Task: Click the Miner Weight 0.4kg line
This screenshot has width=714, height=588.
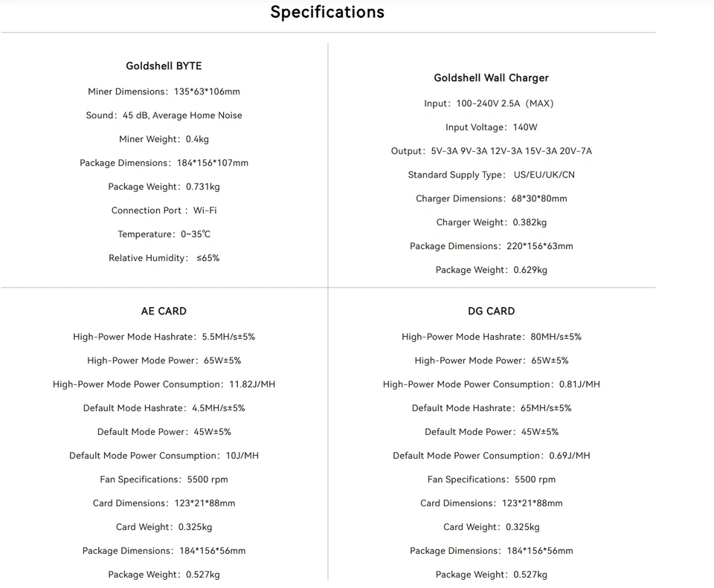Action: pyautogui.click(x=164, y=139)
